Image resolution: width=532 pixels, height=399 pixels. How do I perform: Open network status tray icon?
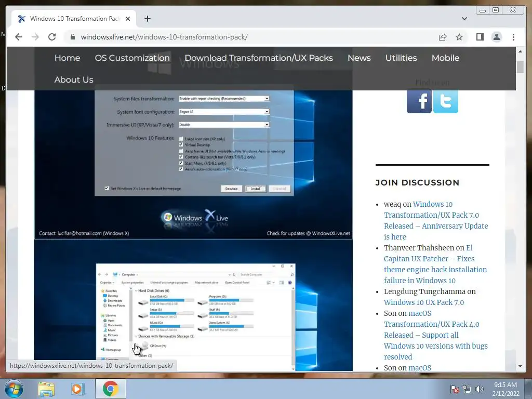pos(467,389)
